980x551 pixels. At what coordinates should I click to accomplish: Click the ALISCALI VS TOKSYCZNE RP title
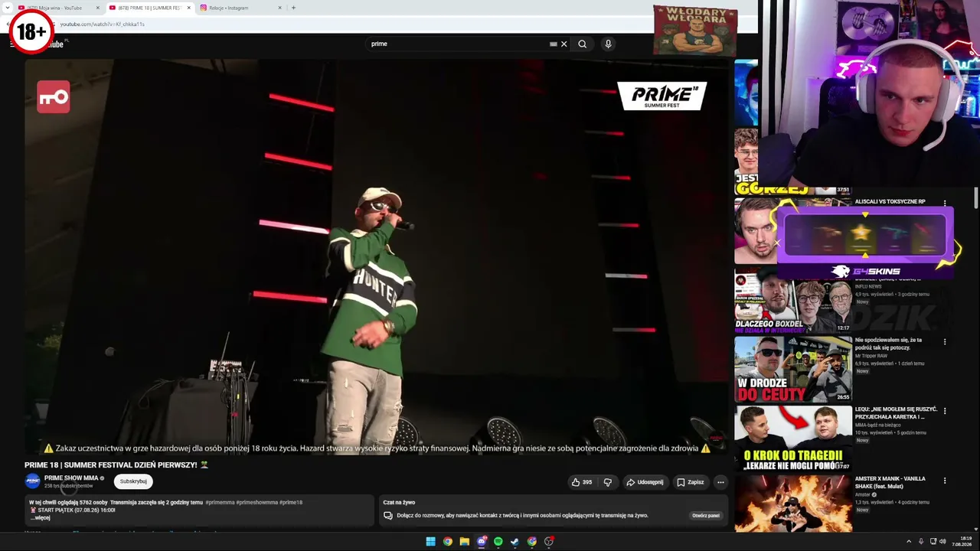click(890, 202)
